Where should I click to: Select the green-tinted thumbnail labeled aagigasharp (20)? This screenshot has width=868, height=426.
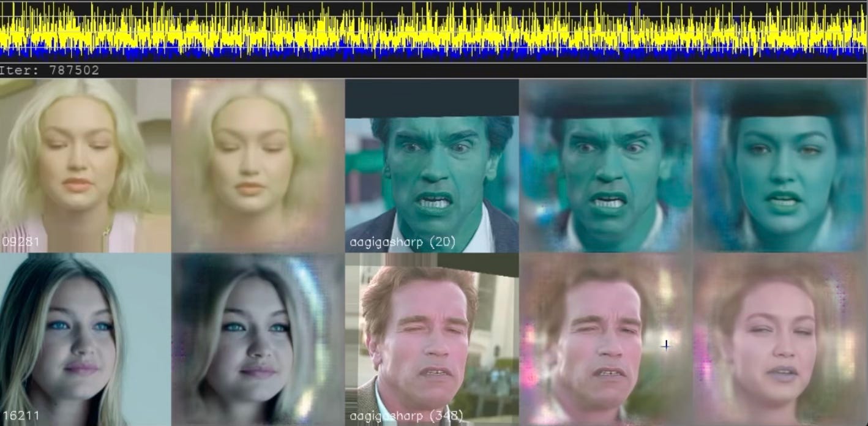click(x=432, y=165)
